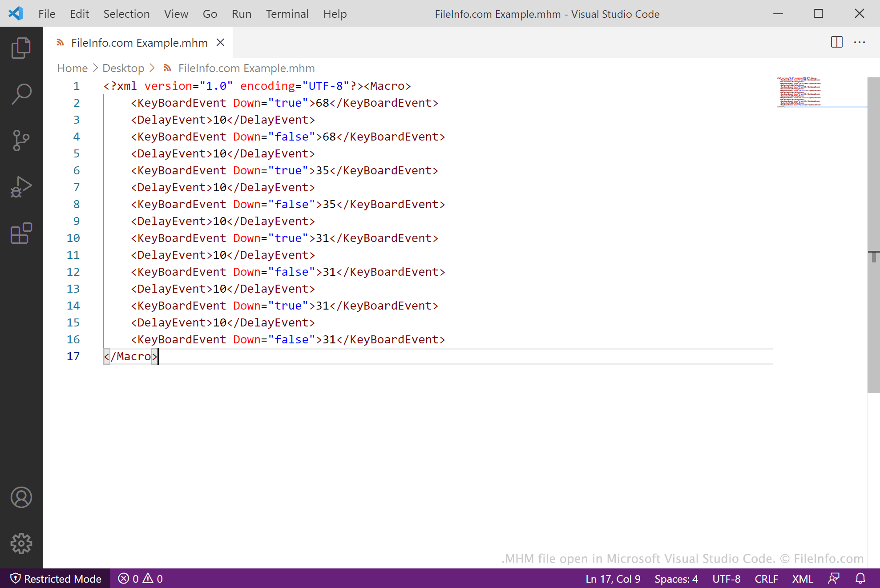Open the Extensions marketplace icon
The image size is (880, 588).
click(x=20, y=233)
